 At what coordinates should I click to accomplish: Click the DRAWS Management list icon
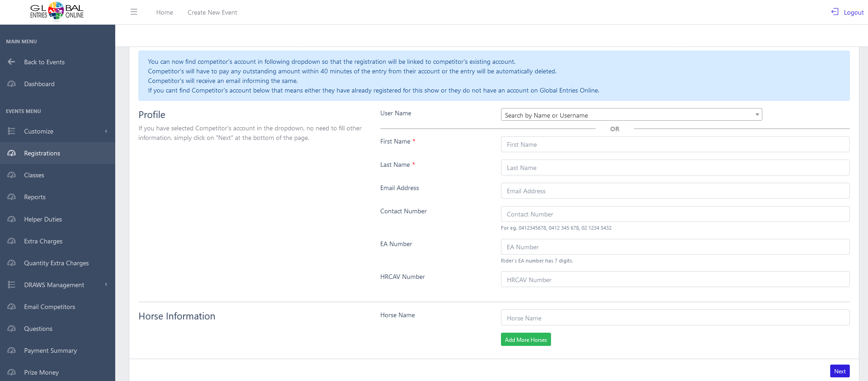11,285
